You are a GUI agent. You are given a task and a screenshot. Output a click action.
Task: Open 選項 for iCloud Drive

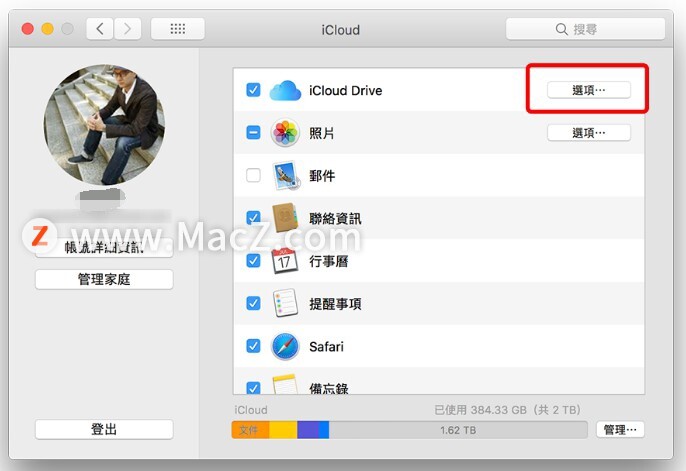click(x=588, y=90)
